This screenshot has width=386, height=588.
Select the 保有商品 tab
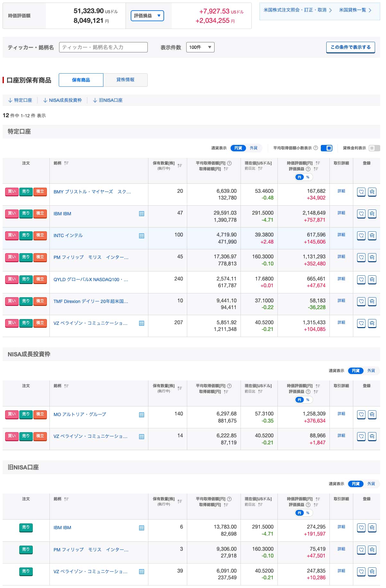[x=81, y=80]
